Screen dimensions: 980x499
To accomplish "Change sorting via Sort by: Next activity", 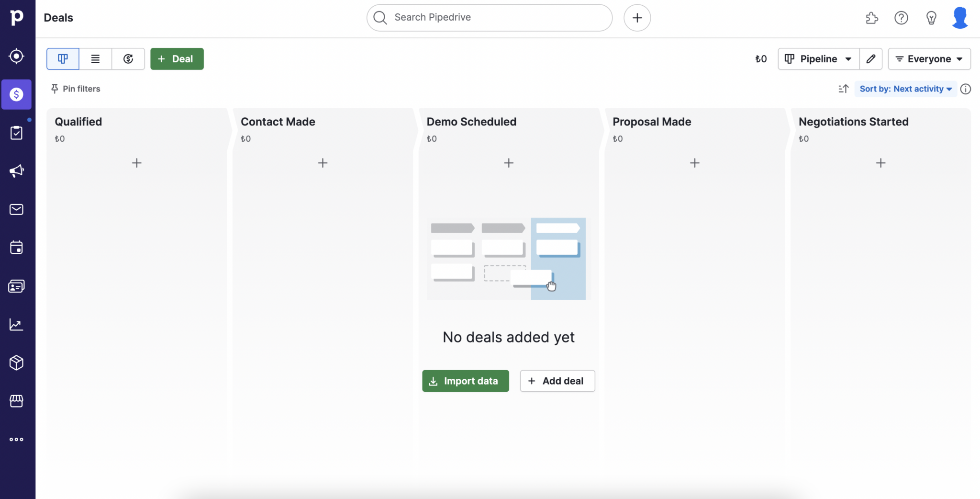I will (x=905, y=89).
